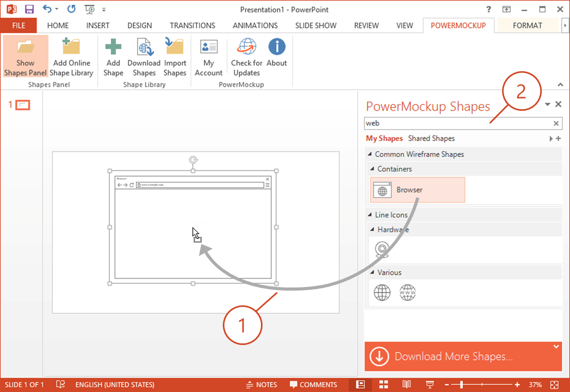Viewport: 570px width, 392px height.
Task: Click the zoom slider handle
Action: pos(462,384)
